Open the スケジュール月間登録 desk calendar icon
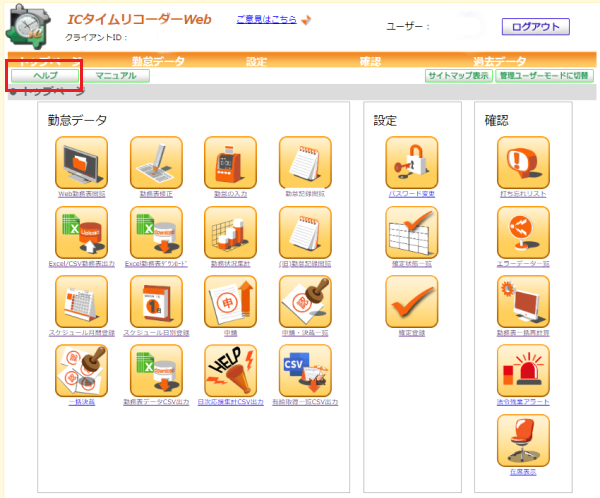Viewport: 600px width, 498px height. click(82, 302)
